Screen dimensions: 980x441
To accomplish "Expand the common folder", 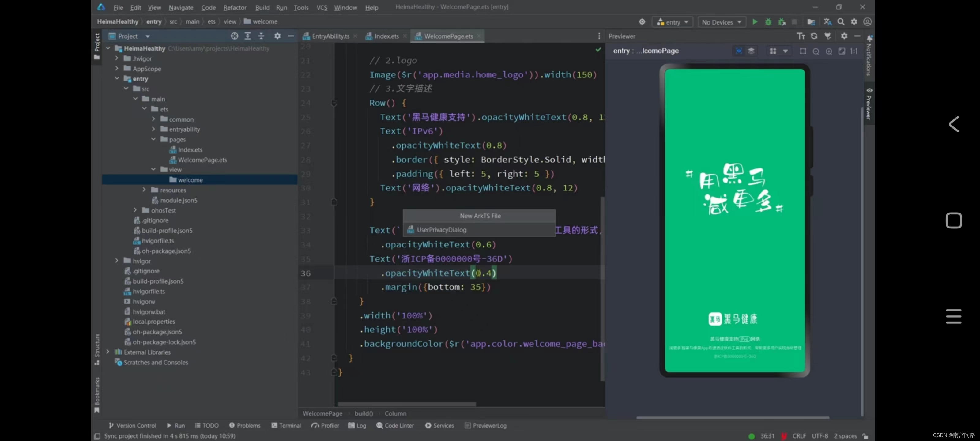I will [x=153, y=119].
